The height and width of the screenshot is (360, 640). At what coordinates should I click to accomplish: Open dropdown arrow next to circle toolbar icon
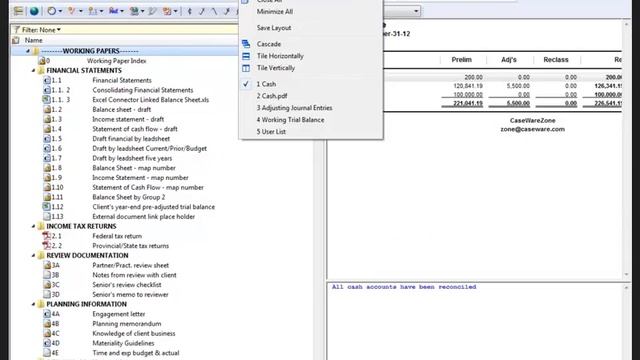point(60,11)
